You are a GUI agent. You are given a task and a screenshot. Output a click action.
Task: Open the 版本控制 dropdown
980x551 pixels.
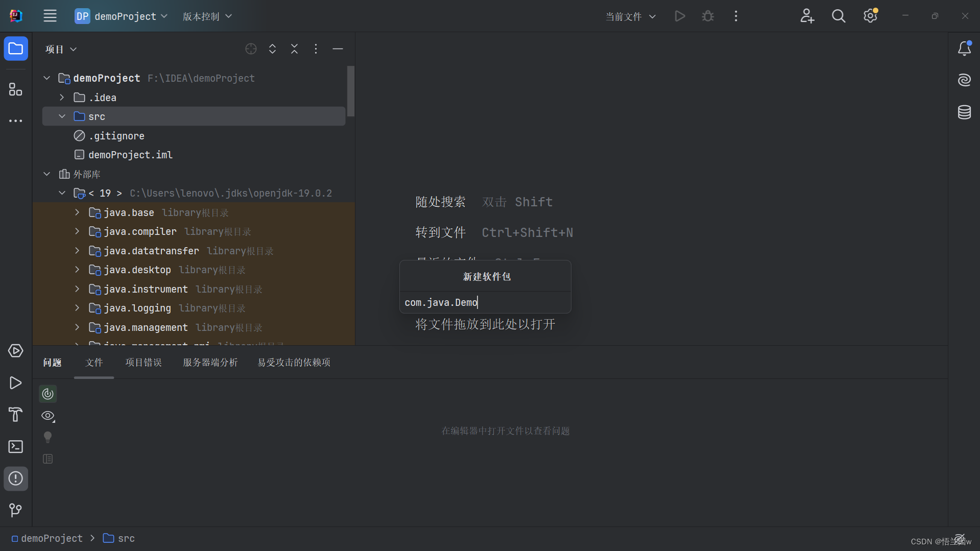[207, 16]
